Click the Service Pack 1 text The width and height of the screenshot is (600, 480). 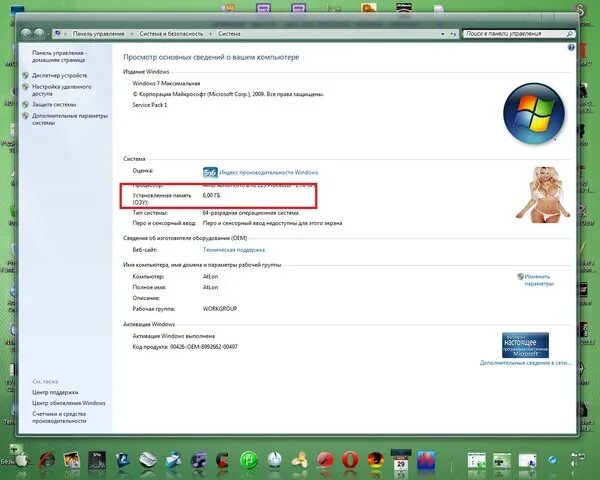click(150, 104)
